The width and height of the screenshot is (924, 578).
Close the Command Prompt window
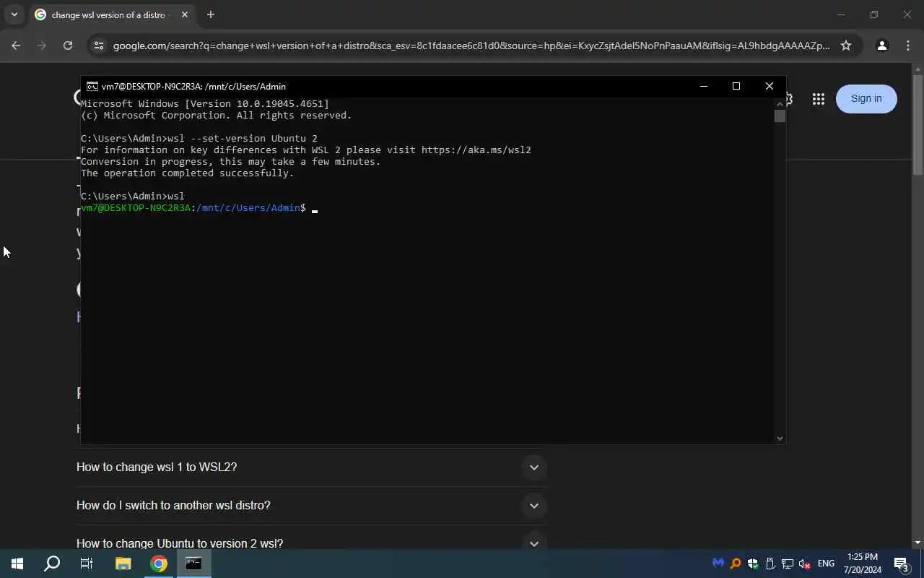770,86
